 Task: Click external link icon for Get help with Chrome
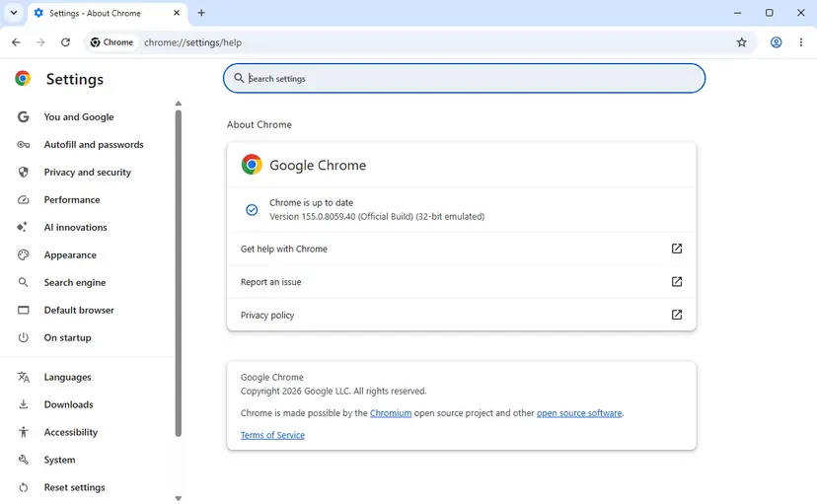tap(676, 249)
